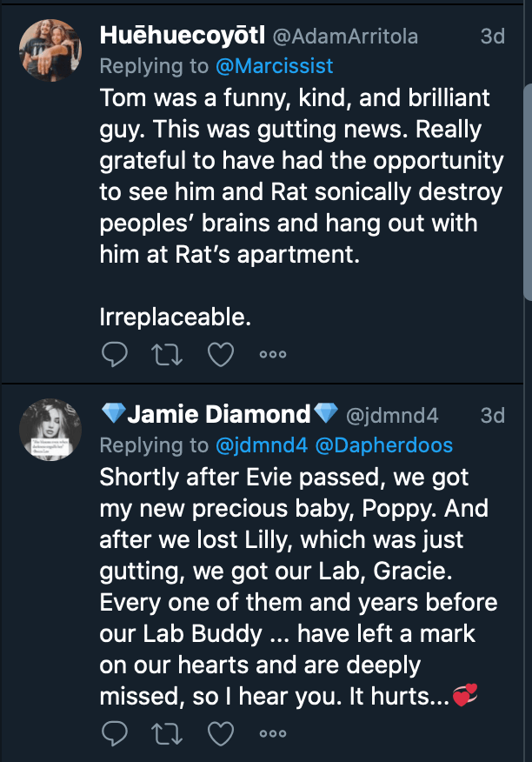Like Jamie Diamond's tweet about Poppy
The image size is (532, 762).
221,734
